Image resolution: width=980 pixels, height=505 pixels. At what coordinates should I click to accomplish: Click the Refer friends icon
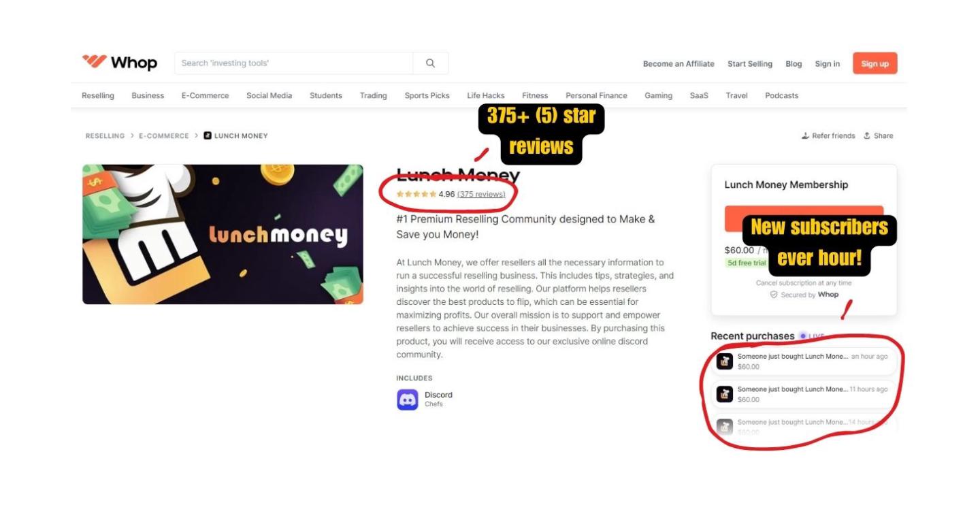coord(806,135)
